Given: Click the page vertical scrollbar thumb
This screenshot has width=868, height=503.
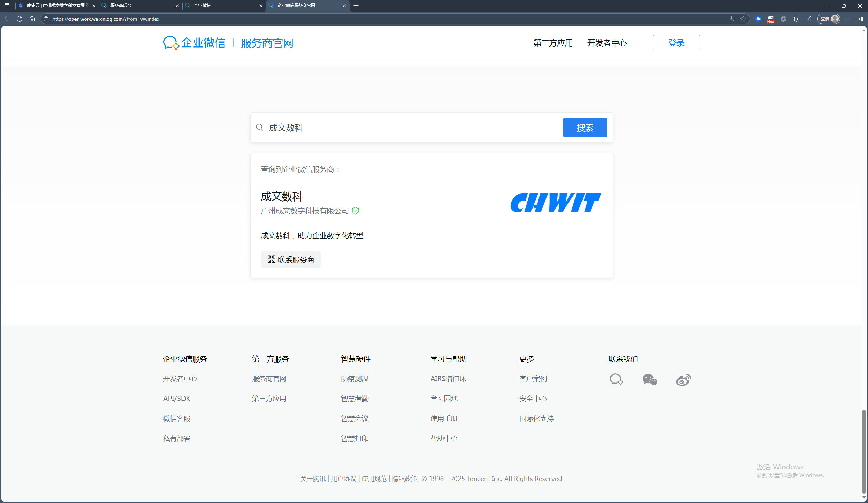Looking at the screenshot, I should pos(864,451).
